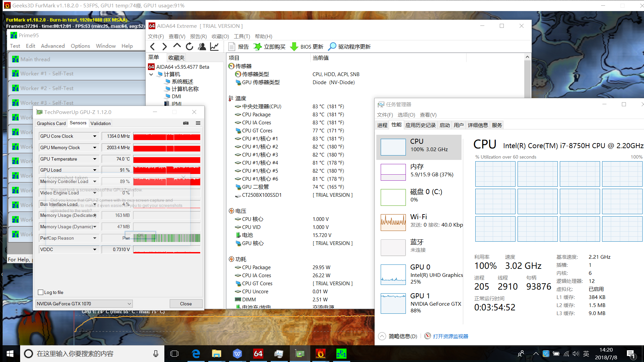This screenshot has height=362, width=644.
Task: Open the NVIDIA GeForce GTX 1070 selector
Action: [x=84, y=304]
